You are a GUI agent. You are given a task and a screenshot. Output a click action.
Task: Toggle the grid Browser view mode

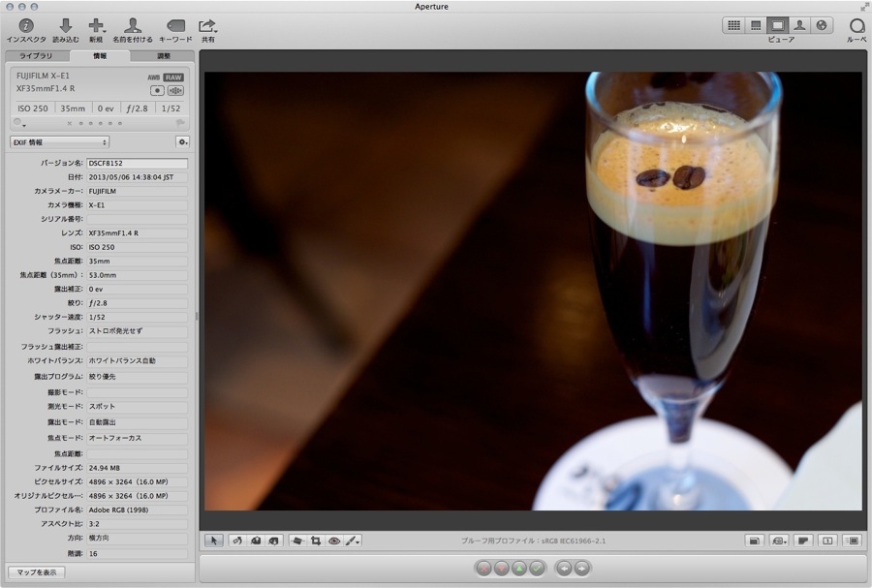[x=733, y=25]
